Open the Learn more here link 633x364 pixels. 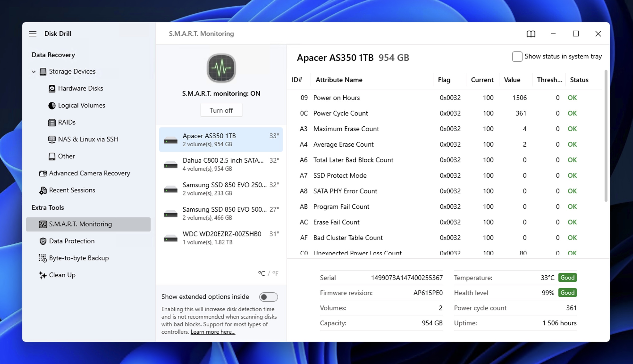click(x=212, y=331)
